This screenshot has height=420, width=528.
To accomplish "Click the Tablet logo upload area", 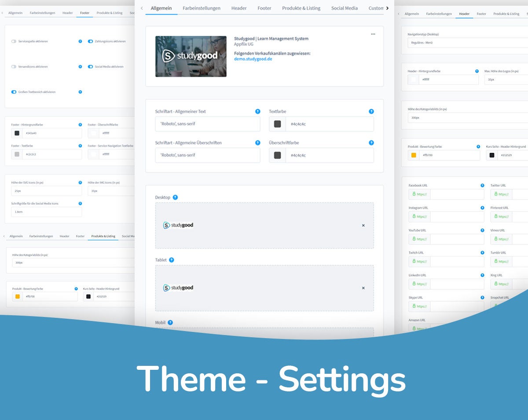I will click(264, 288).
